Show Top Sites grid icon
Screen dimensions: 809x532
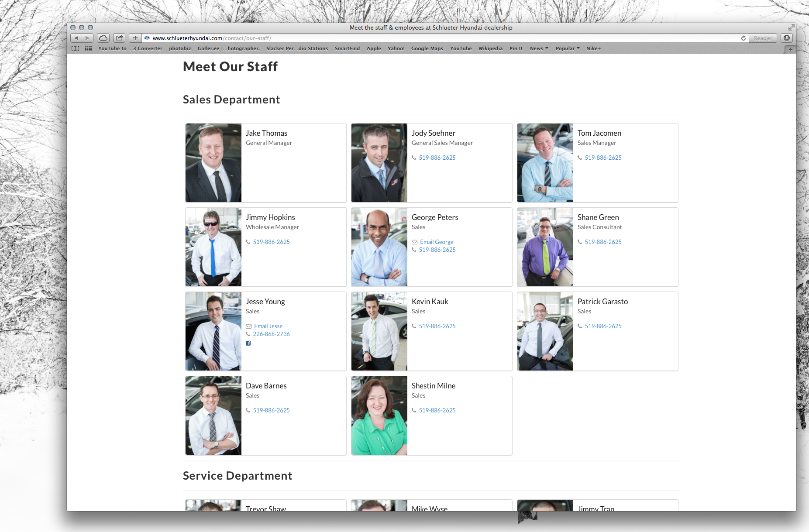click(88, 48)
